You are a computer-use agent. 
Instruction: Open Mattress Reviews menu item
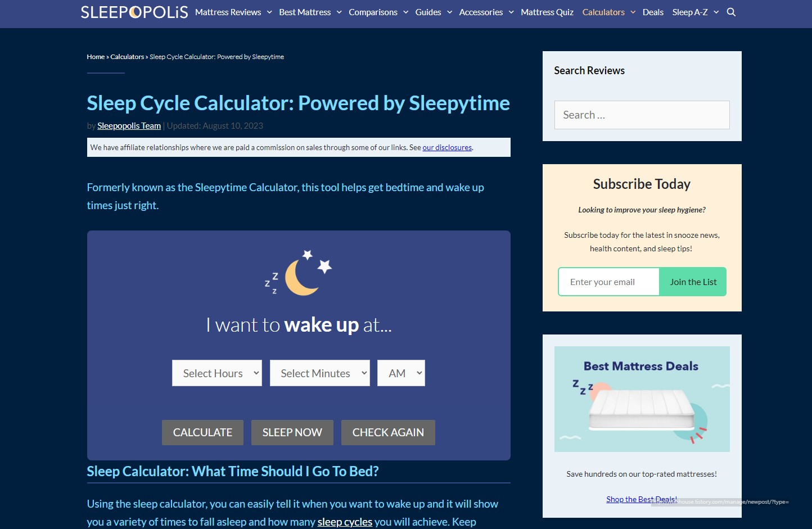pyautogui.click(x=228, y=12)
